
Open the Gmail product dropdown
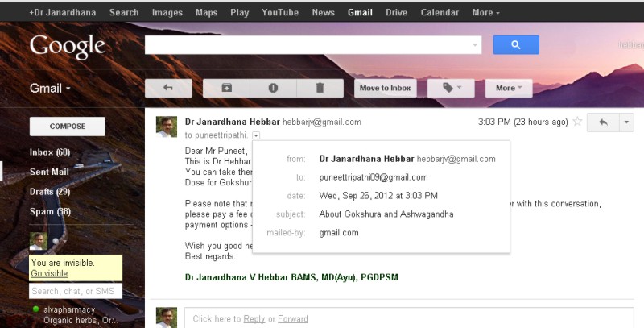click(x=50, y=88)
